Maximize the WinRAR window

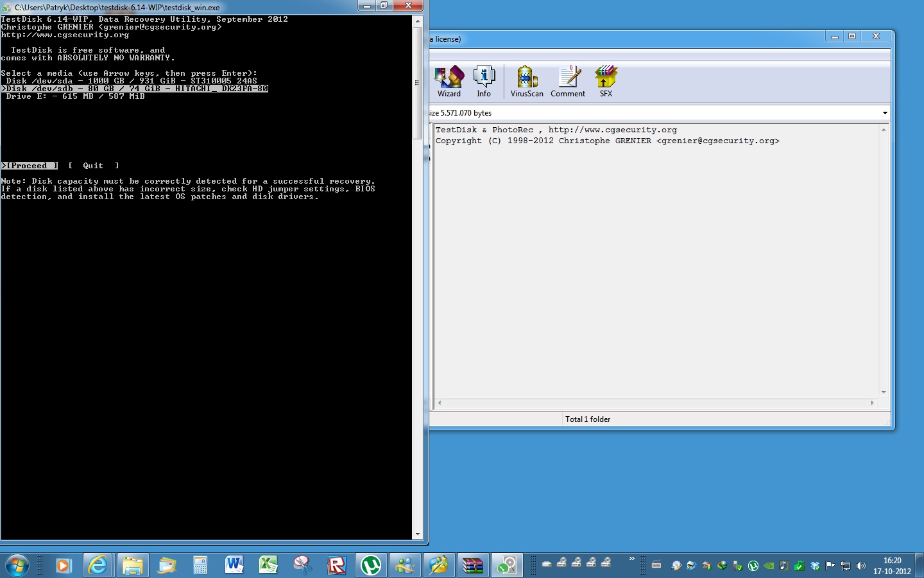[x=852, y=37]
